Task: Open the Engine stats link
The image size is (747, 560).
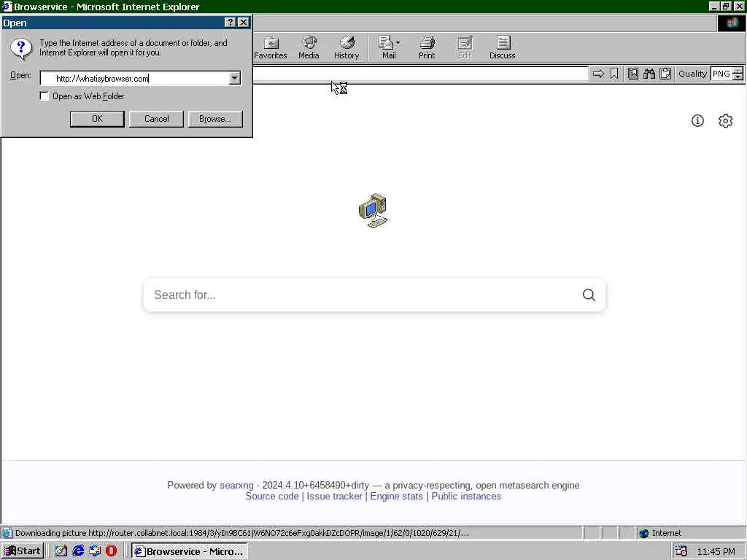Action: click(396, 496)
